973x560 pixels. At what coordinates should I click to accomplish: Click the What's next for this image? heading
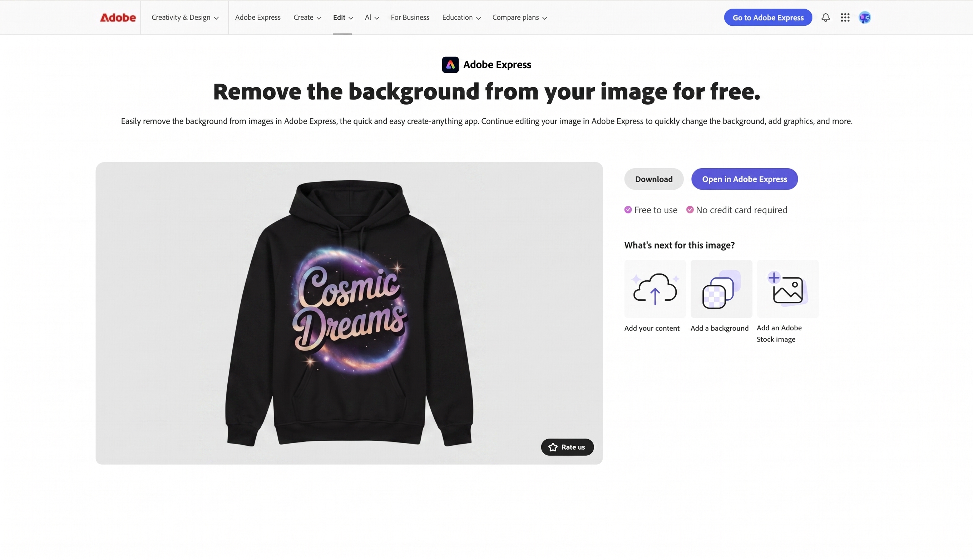[x=679, y=245]
